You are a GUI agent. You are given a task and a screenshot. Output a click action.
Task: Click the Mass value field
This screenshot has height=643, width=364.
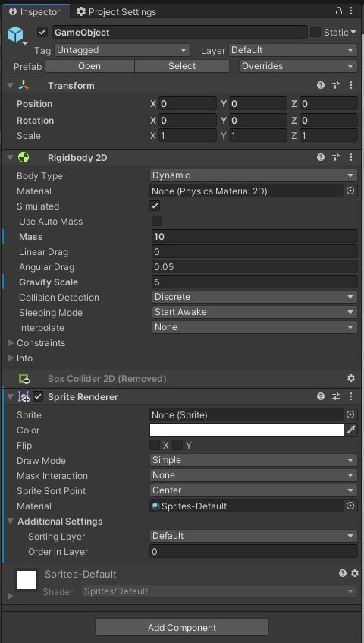pos(254,236)
